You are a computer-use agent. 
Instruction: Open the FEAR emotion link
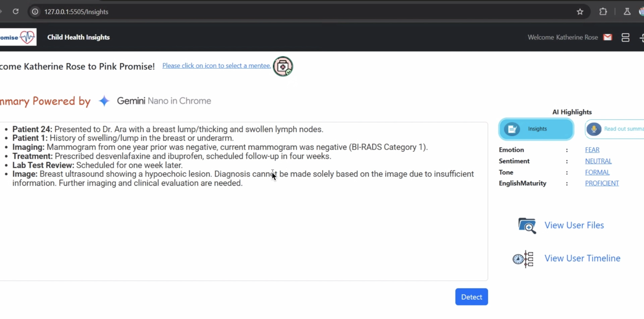tap(592, 150)
